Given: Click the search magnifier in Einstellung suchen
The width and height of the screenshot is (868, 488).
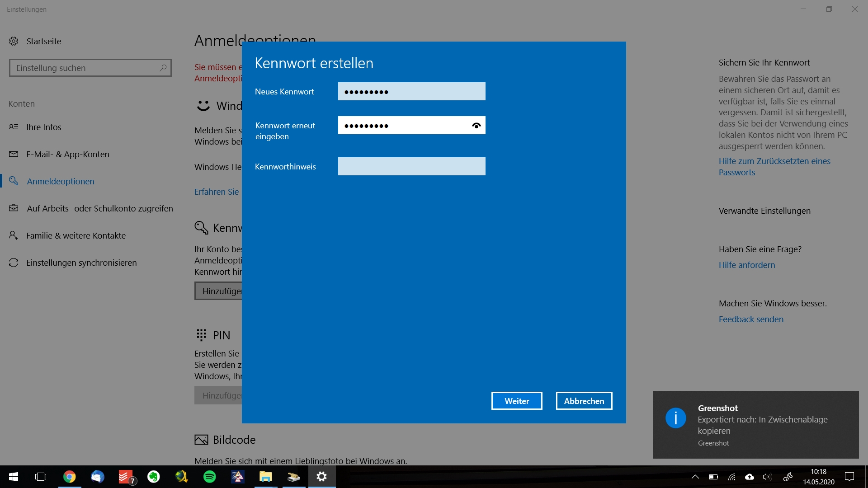Looking at the screenshot, I should 163,68.
